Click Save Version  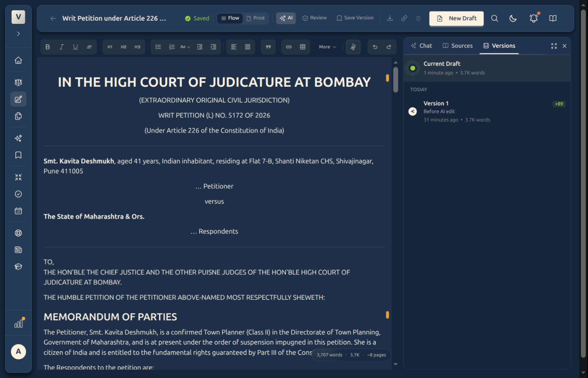(x=355, y=18)
